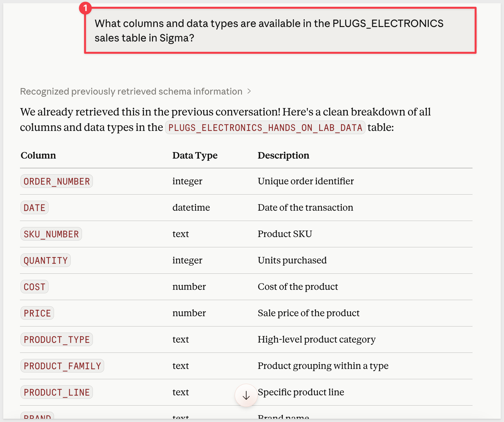Screen dimensions: 504x422
Task: Click the 'Data Type' table header
Action: (195, 155)
